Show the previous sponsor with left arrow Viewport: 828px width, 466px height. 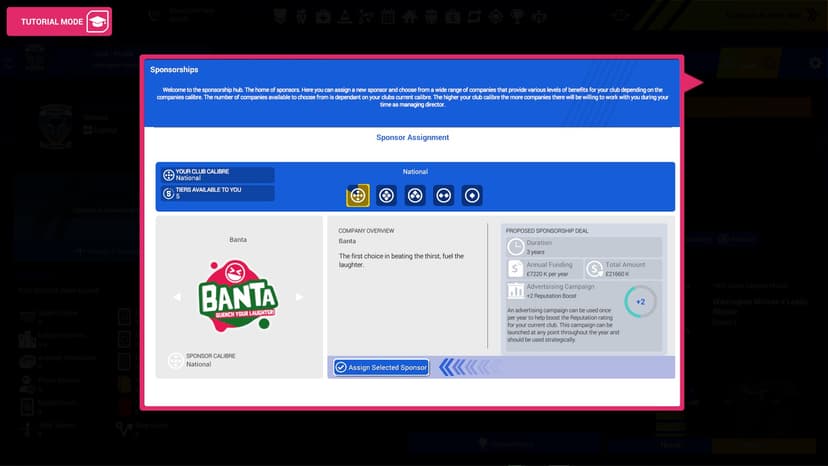[177, 297]
